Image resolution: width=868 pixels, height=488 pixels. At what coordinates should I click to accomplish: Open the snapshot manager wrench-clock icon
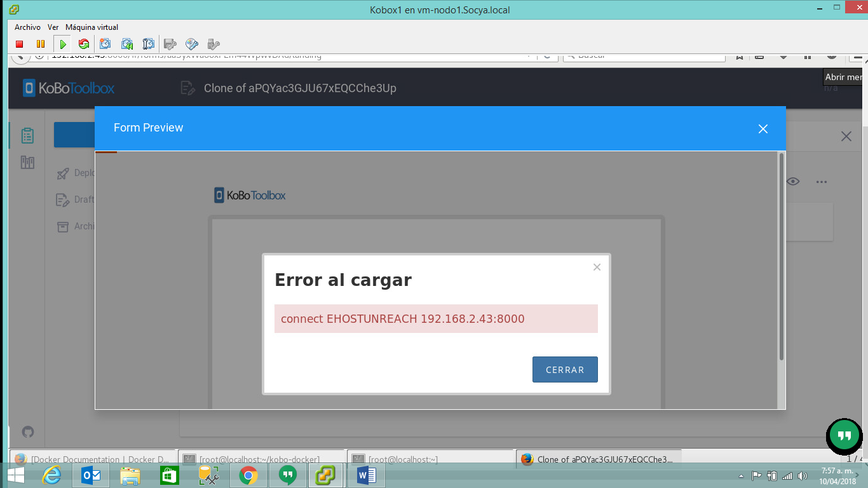coord(148,44)
